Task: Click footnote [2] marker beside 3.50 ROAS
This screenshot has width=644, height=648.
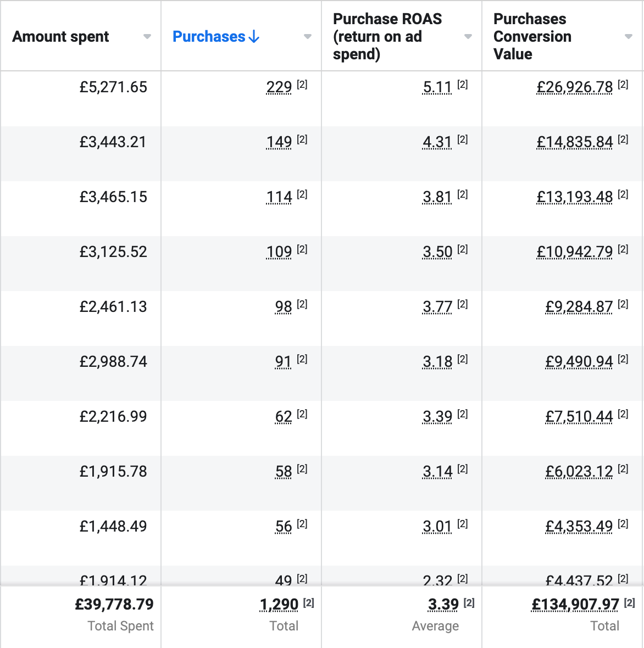Action: click(462, 249)
